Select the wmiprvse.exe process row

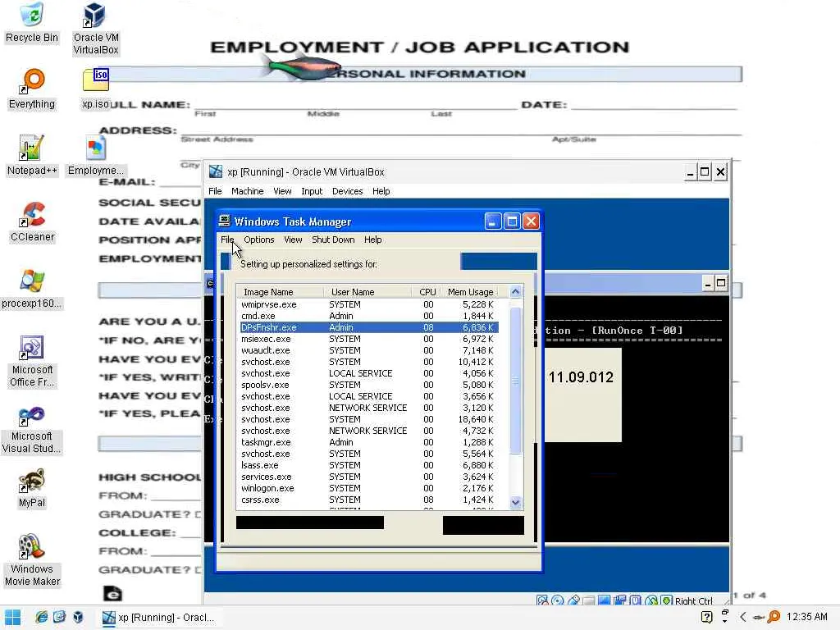coord(368,304)
